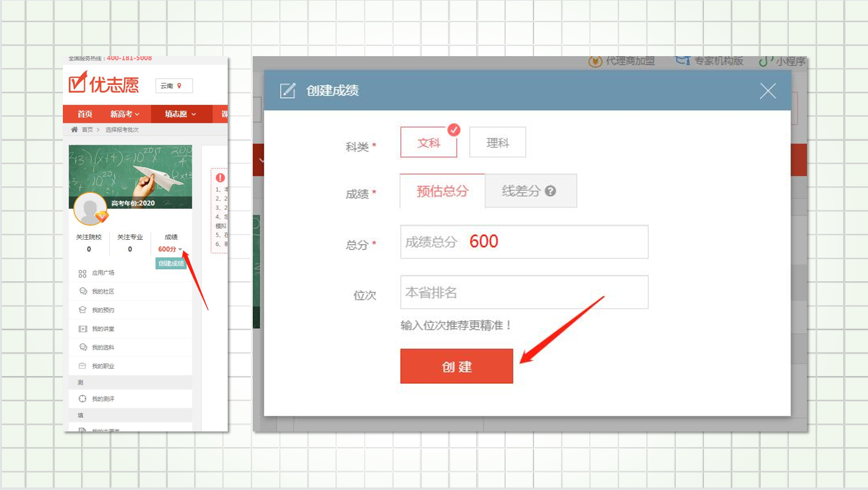Click the 优志愿 logo
The height and width of the screenshot is (490, 868).
pos(104,84)
